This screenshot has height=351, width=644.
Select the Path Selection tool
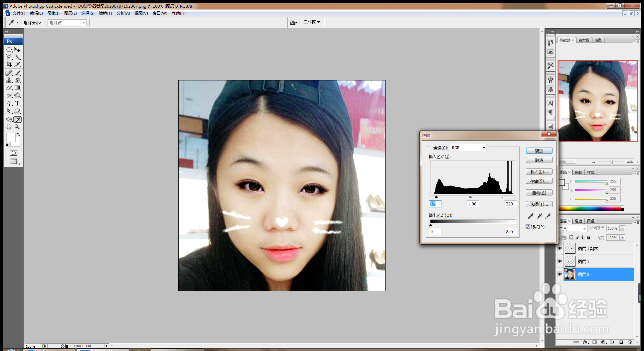[x=9, y=111]
